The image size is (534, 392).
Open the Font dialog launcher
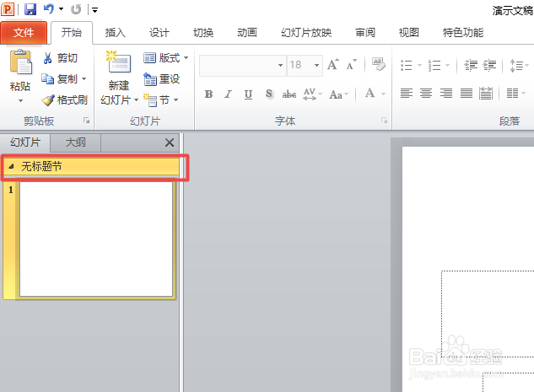pyautogui.click(x=384, y=121)
